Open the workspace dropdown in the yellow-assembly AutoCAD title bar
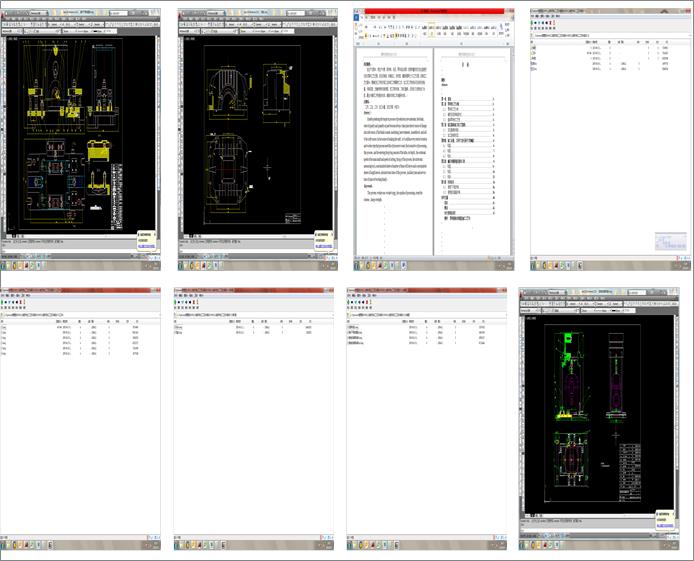 pos(39,13)
